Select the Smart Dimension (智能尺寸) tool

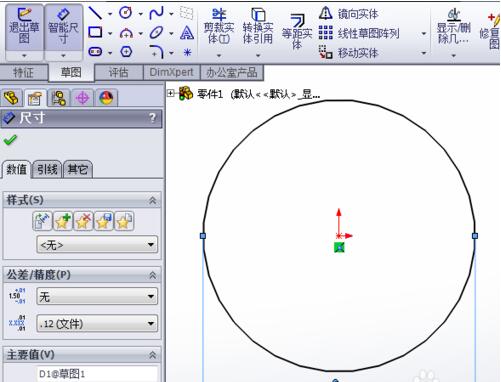click(63, 27)
